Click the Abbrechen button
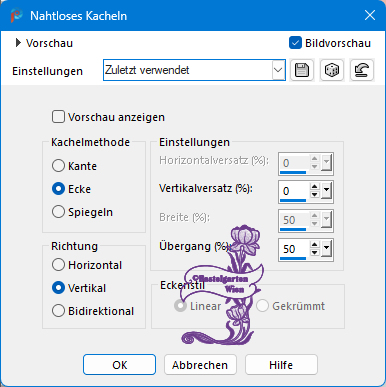Viewport: 386px width, 387px height. pyautogui.click(x=200, y=365)
